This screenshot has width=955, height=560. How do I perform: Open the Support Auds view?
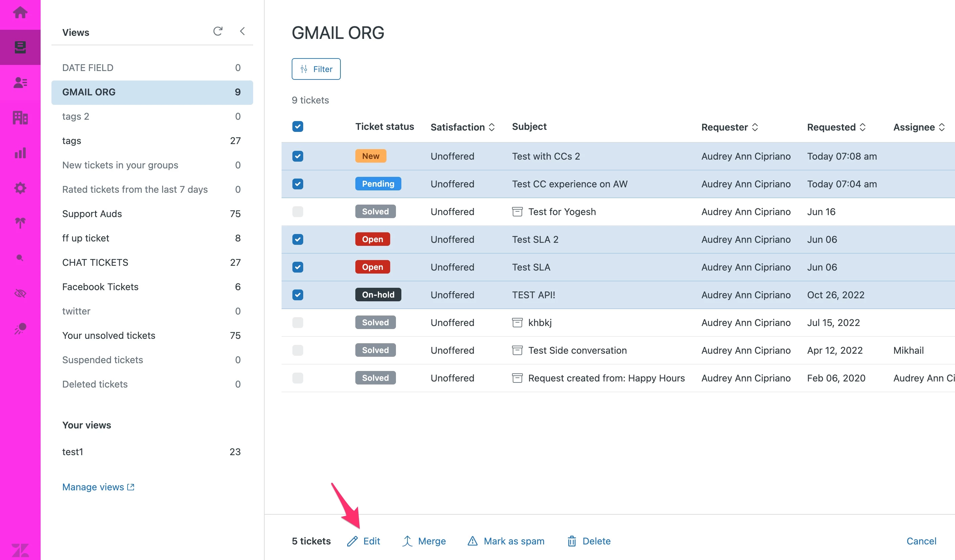pos(92,213)
